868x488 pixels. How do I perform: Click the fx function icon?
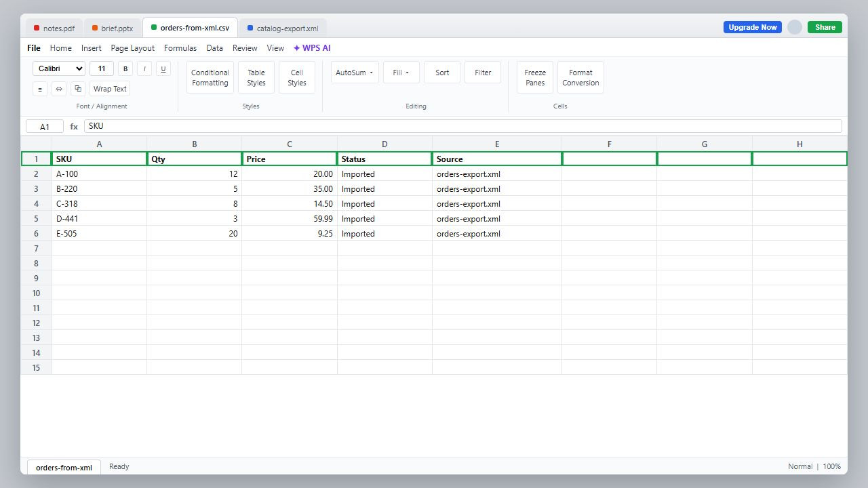pyautogui.click(x=74, y=127)
